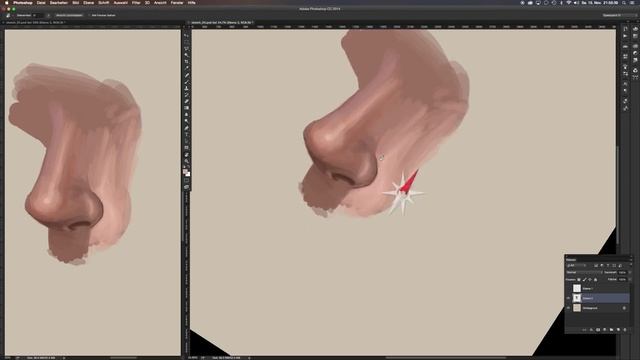Viewport: 640px width, 360px height.
Task: Open the Deckkraft opacity slider arrow
Action: pyautogui.click(x=630, y=272)
